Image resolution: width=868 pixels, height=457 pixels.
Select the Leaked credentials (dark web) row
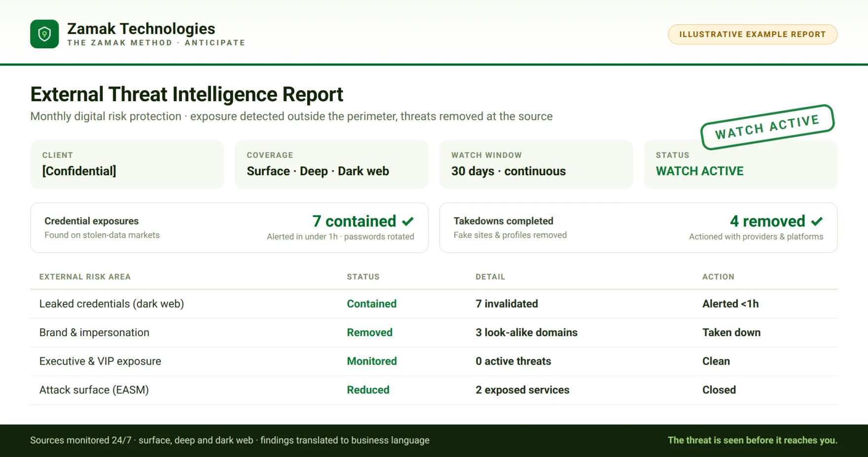434,304
